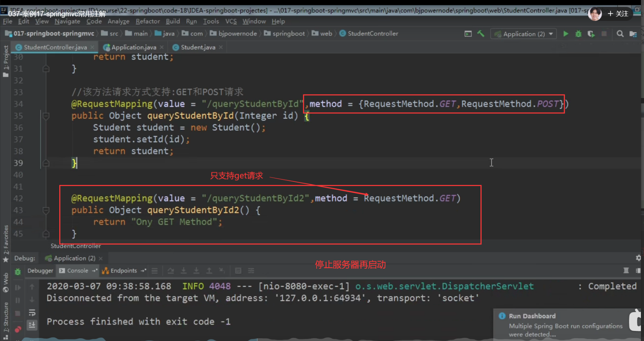Viewport: 644px width, 341px height.
Task: Close the StudentController.java tab
Action: coord(92,47)
